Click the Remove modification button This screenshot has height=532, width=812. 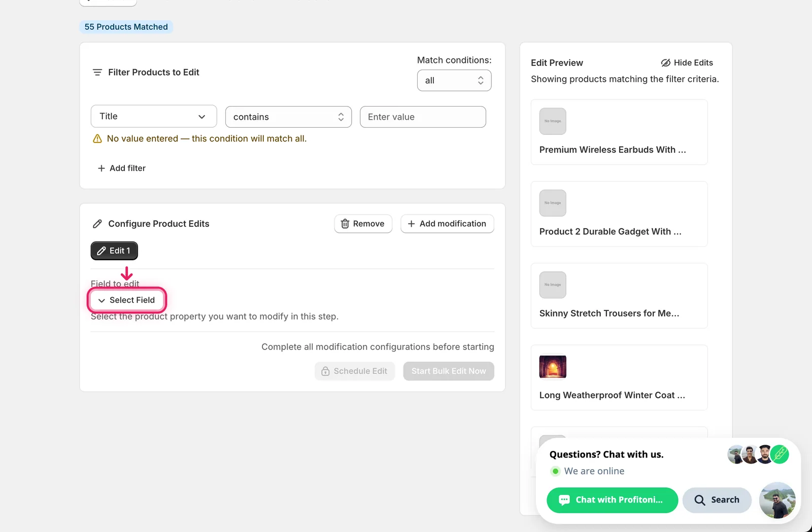tap(363, 224)
